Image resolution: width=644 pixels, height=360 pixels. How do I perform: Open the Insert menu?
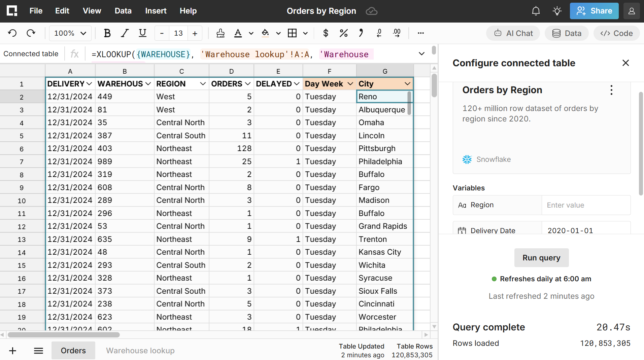click(156, 11)
